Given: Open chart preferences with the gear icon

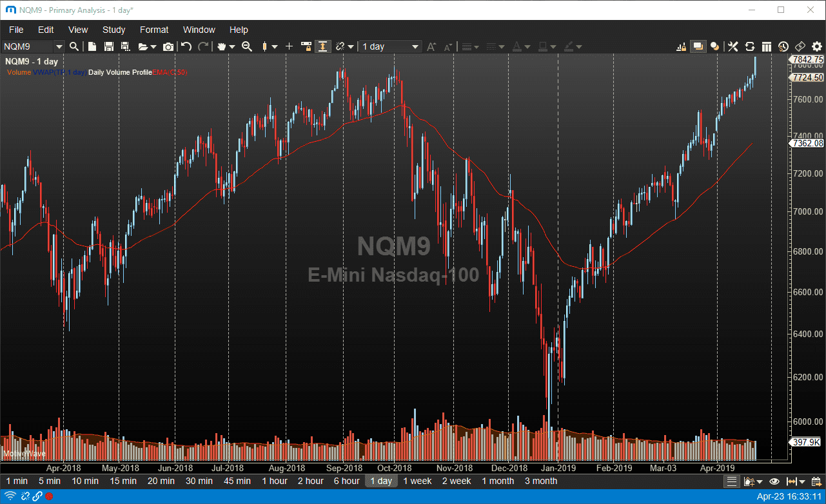Looking at the screenshot, I should pos(817,46).
